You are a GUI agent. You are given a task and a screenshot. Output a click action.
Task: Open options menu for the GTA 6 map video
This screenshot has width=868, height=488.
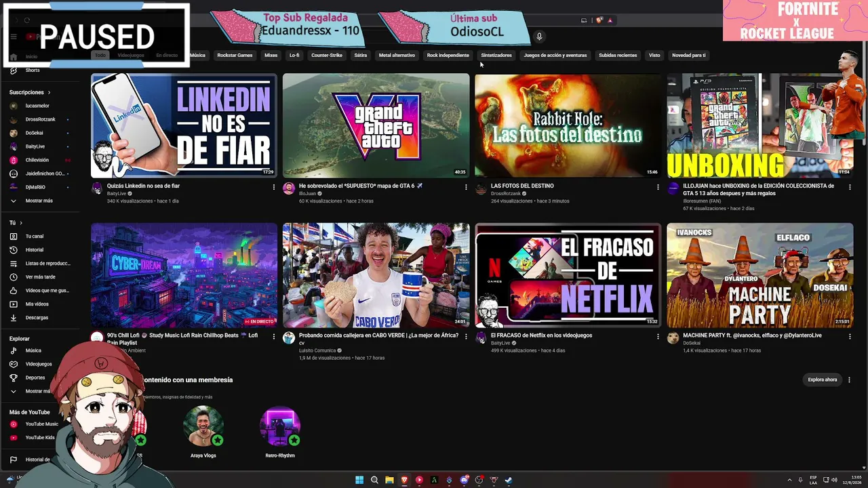coord(466,187)
